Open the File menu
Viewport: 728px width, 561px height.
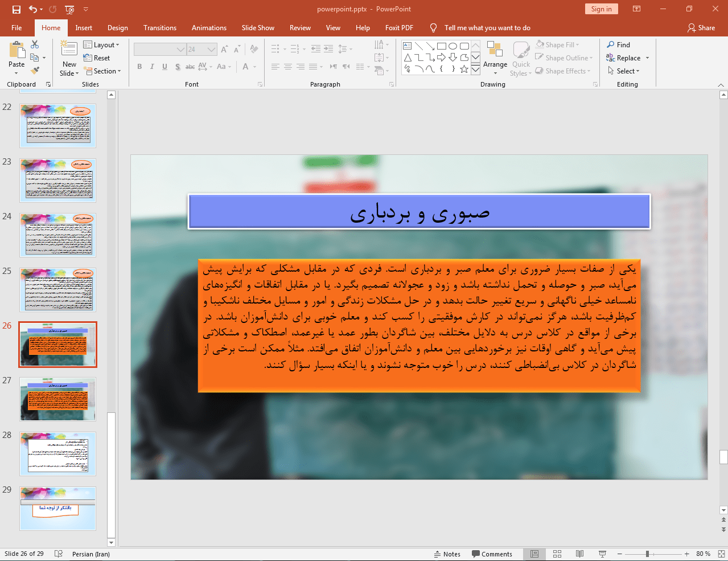pos(17,28)
